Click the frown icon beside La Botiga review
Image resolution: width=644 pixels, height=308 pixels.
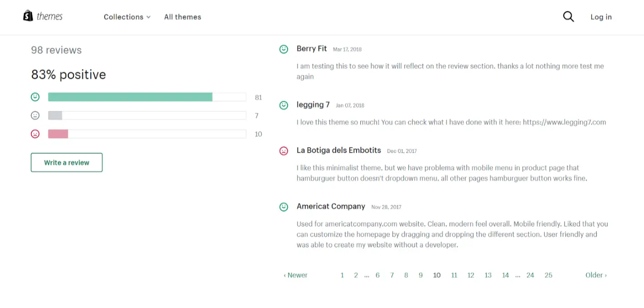[284, 151]
